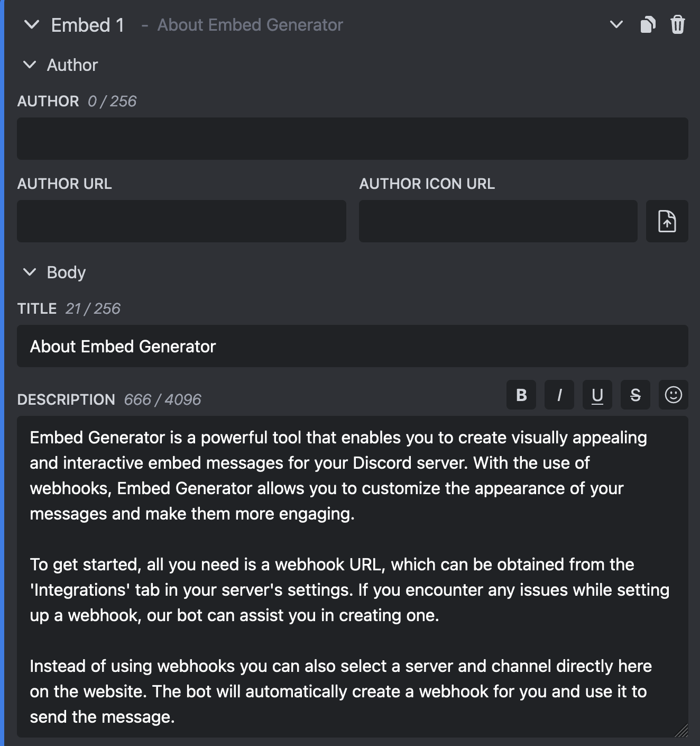The height and width of the screenshot is (746, 700).
Task: Collapse the Author section chevron
Action: click(30, 65)
